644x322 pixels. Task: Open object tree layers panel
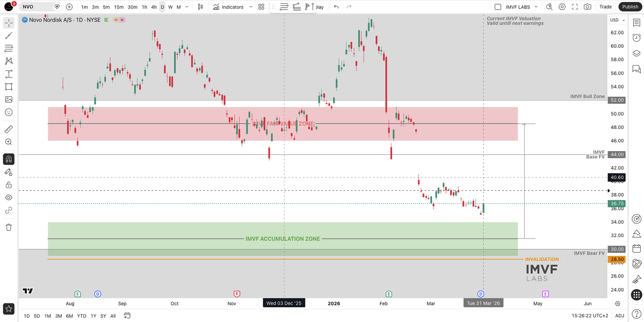click(636, 53)
